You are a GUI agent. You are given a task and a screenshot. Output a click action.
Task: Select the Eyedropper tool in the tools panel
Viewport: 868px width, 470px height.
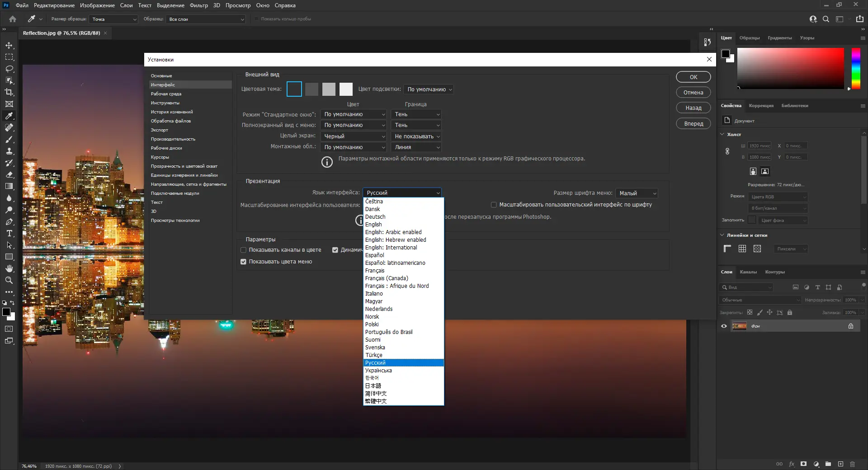[x=9, y=116]
